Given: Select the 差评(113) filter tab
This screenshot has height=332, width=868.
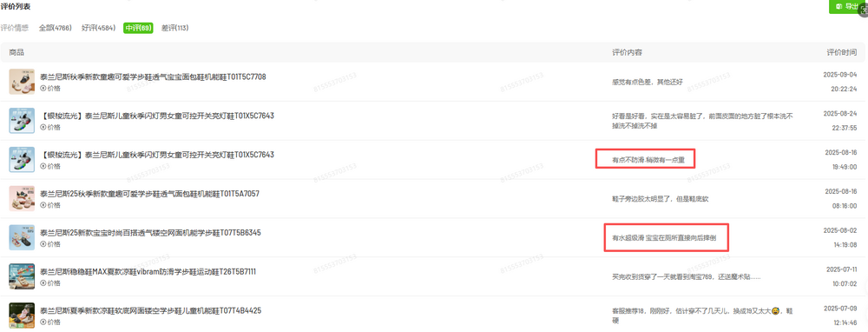Looking at the screenshot, I should point(175,28).
